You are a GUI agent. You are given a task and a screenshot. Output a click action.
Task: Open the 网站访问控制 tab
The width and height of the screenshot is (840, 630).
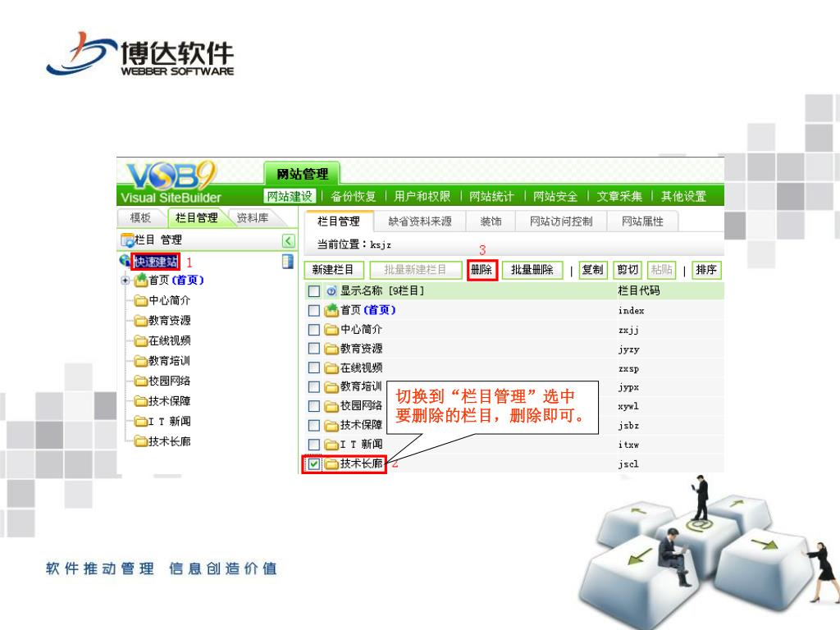click(x=561, y=221)
